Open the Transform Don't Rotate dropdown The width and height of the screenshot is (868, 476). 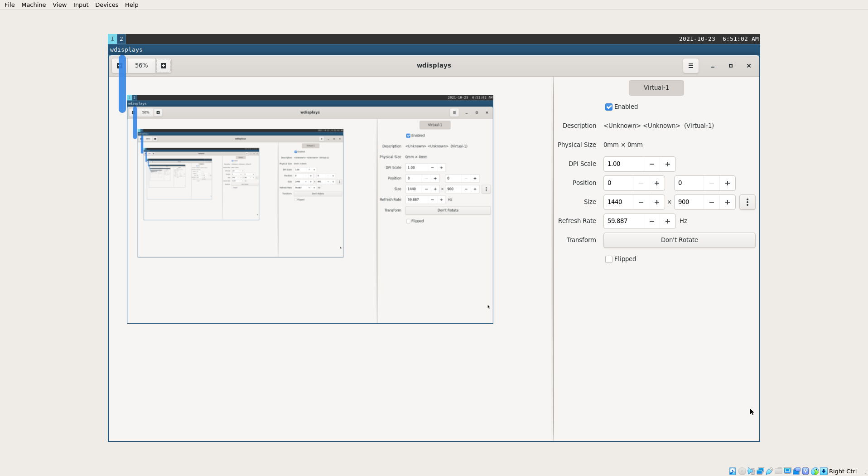680,240
